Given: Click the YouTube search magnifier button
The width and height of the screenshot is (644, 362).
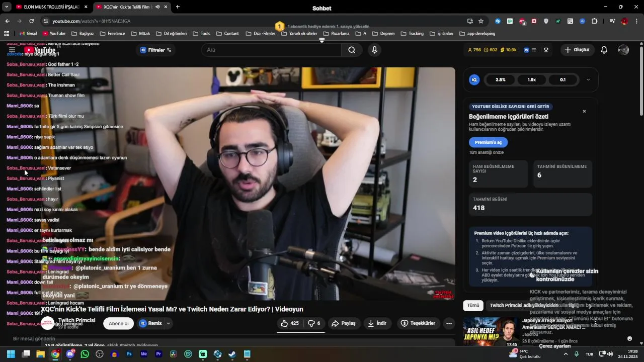Looking at the screenshot, I should [352, 50].
